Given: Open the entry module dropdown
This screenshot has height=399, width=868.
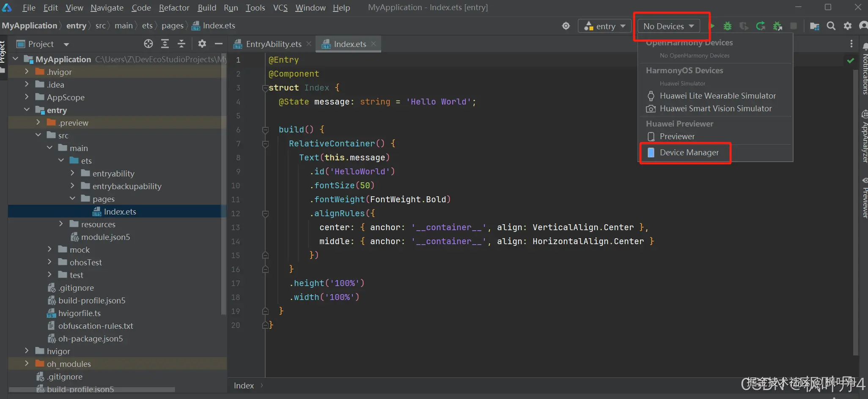Looking at the screenshot, I should pos(604,26).
